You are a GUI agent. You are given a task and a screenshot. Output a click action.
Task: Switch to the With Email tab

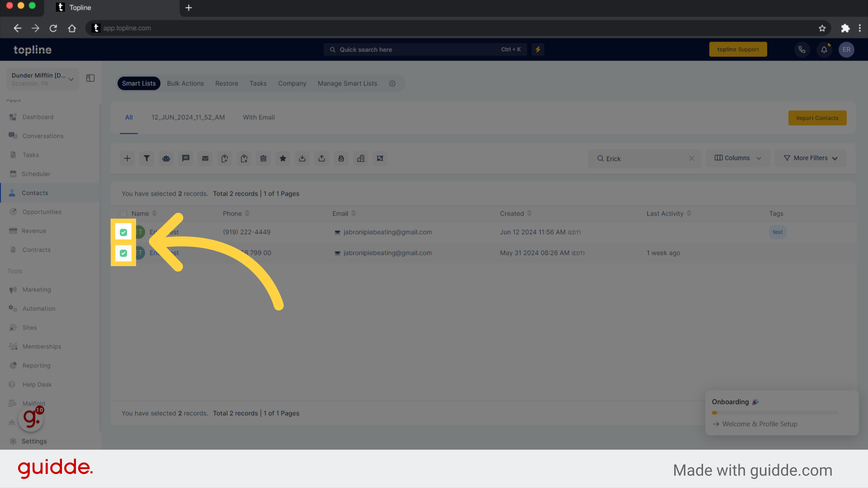pyautogui.click(x=258, y=117)
